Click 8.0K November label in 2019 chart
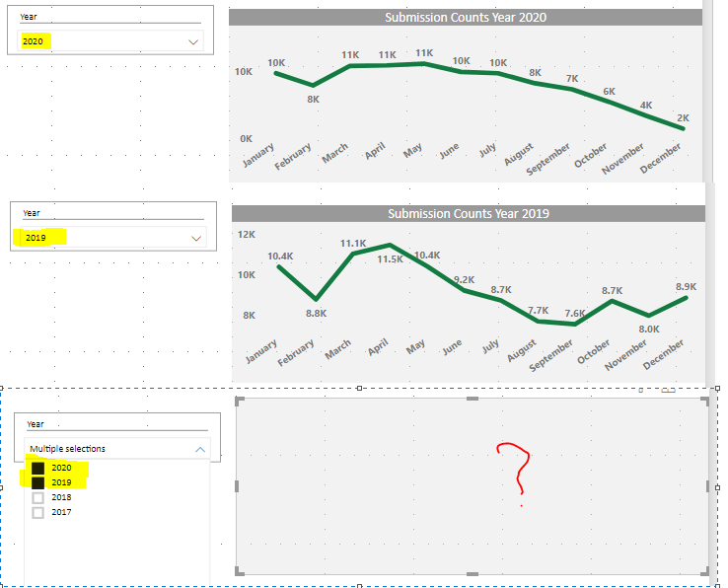 click(x=649, y=330)
